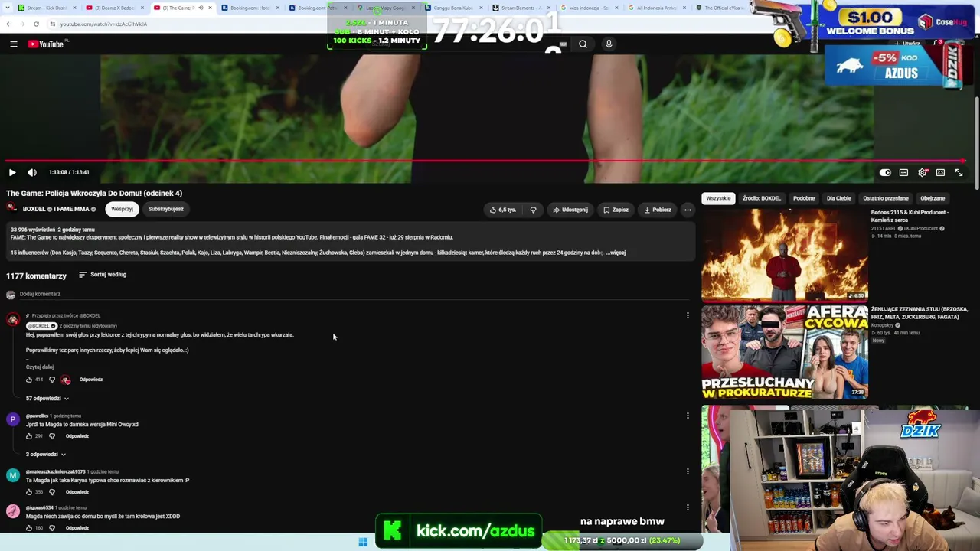
Task: Like the @pawelks comment
Action: click(x=29, y=436)
